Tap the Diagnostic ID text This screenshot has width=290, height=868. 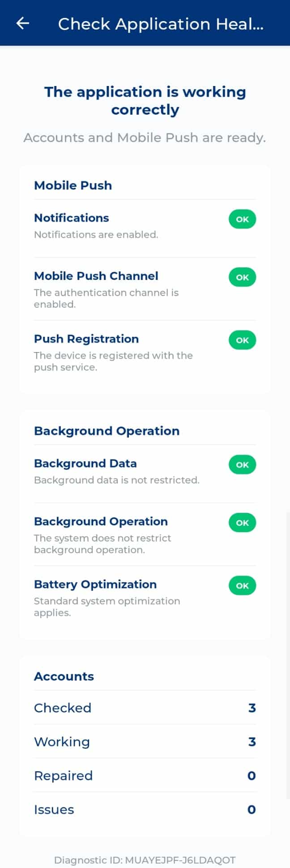[145, 860]
